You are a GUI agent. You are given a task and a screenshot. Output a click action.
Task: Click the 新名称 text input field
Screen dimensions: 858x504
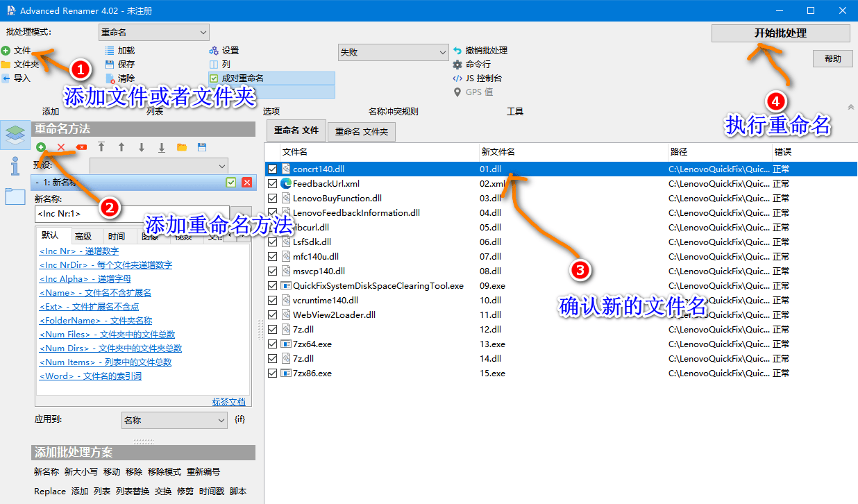tap(132, 214)
